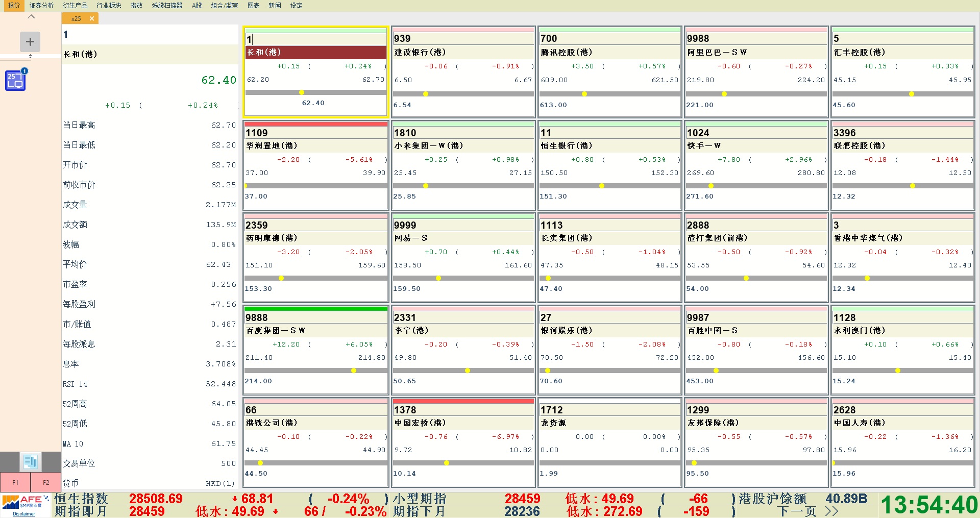Open the 25-stock monitor layout icon

click(x=16, y=80)
